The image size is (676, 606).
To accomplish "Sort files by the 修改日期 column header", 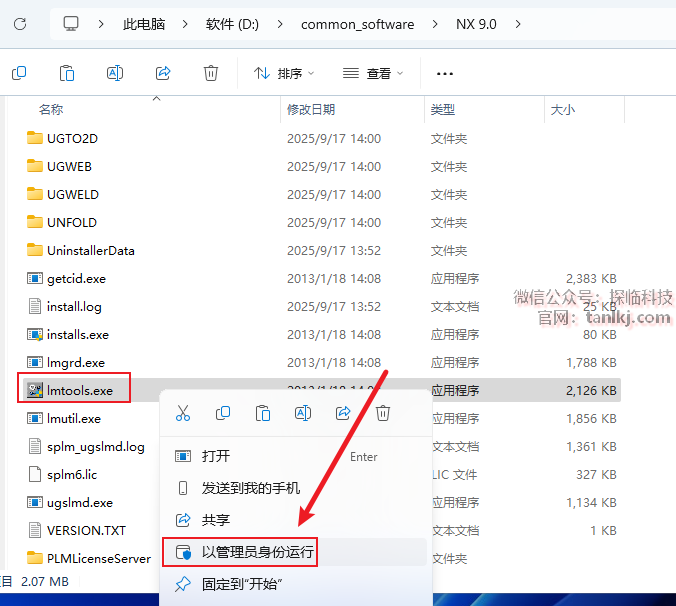I will (311, 109).
